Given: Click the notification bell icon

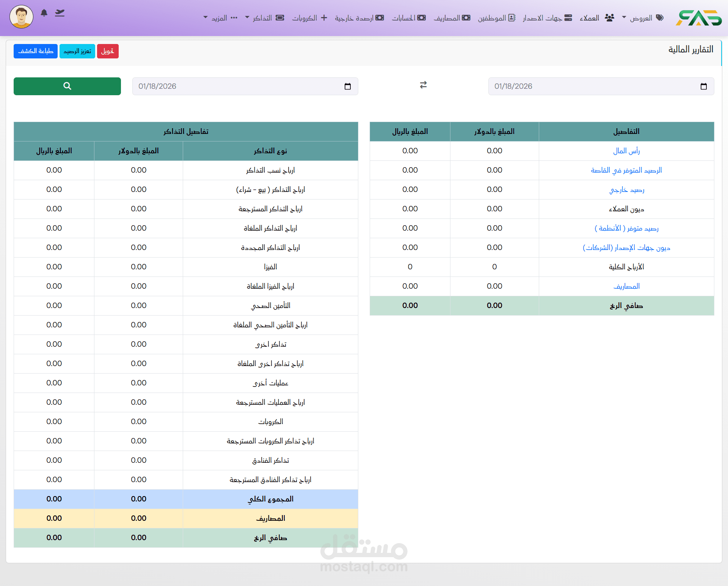Looking at the screenshot, I should point(44,13).
